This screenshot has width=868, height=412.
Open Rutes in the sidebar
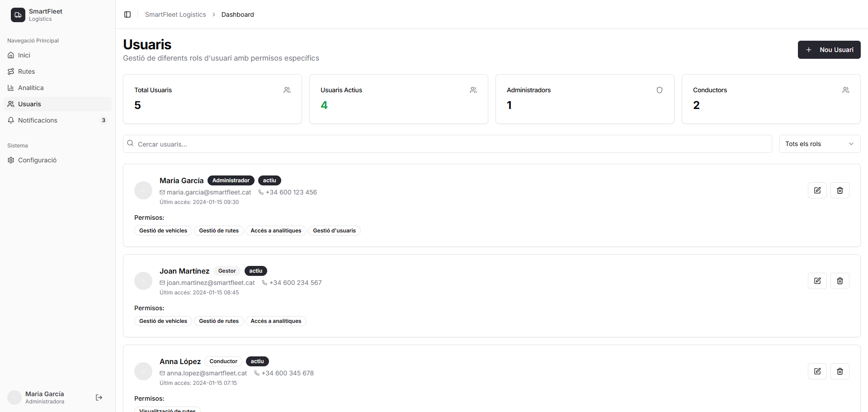57,71
